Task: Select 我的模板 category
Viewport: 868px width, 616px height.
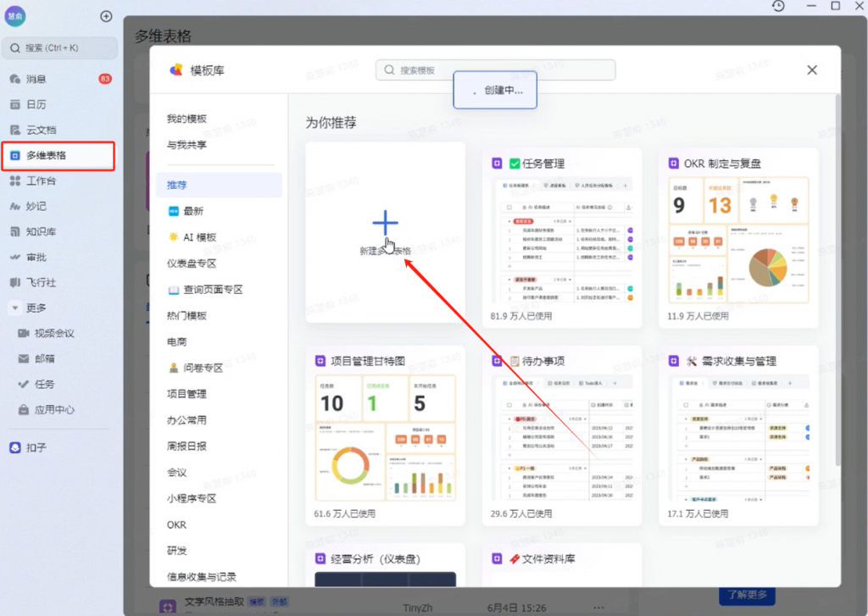Action: point(186,119)
